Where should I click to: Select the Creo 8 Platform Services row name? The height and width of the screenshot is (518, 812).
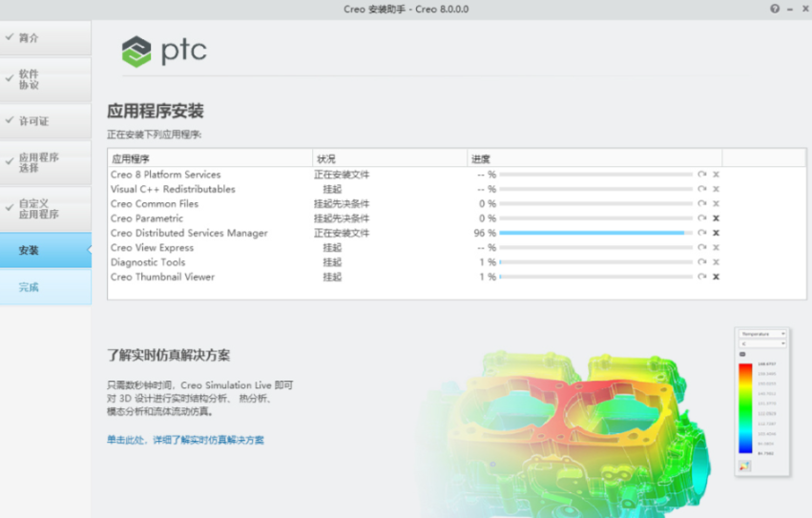tap(166, 175)
